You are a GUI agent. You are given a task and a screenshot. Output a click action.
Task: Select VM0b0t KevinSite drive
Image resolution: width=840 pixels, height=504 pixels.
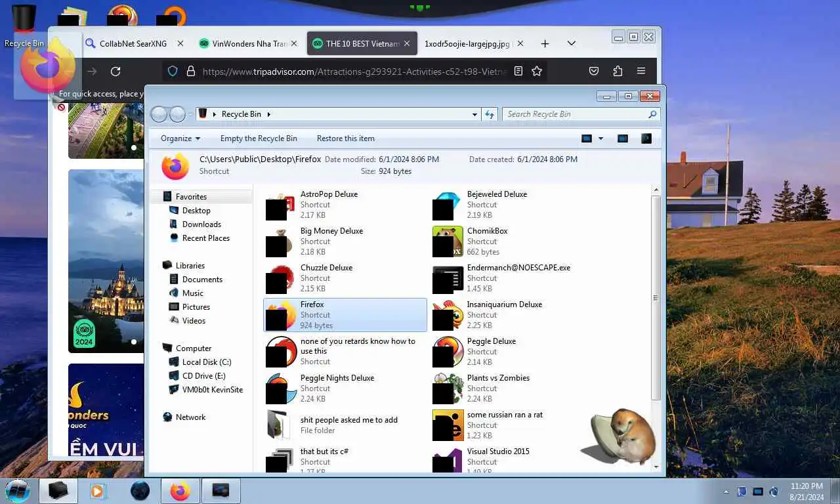tap(213, 390)
